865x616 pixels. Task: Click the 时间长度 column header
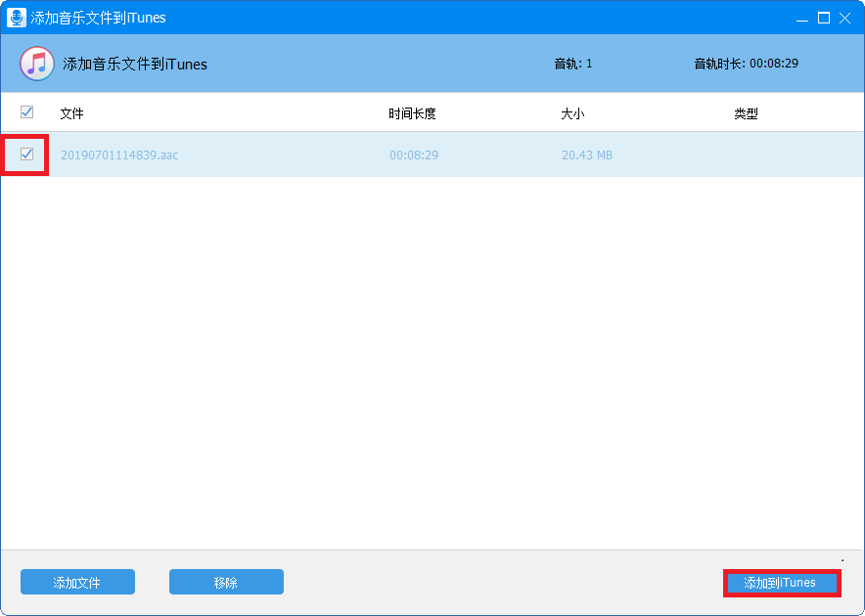[412, 113]
